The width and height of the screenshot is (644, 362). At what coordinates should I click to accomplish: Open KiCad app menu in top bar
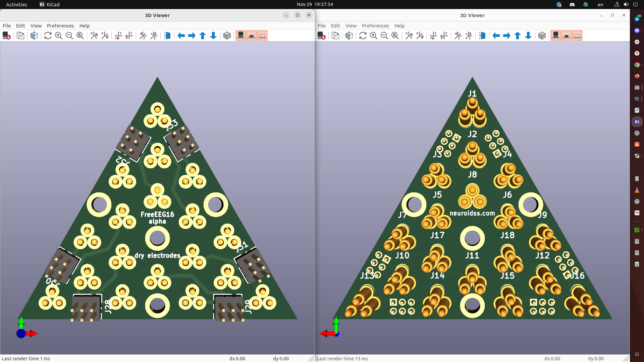[50, 4]
